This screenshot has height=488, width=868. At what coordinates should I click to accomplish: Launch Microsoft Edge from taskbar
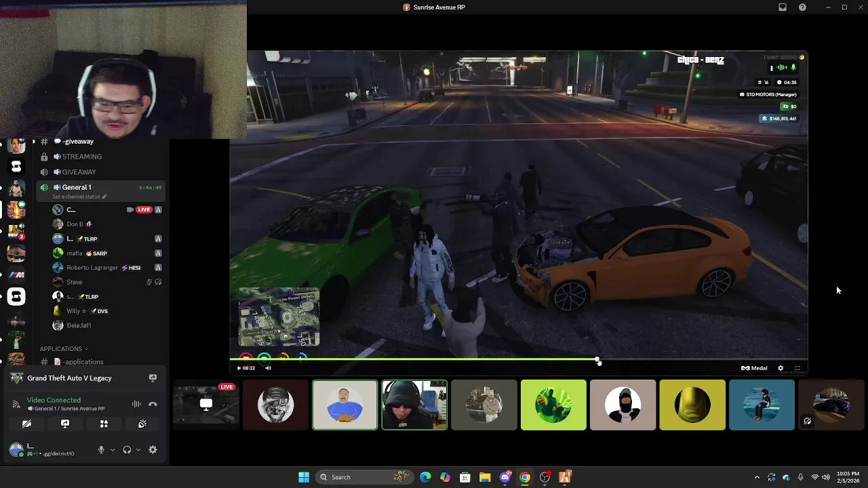click(x=425, y=477)
